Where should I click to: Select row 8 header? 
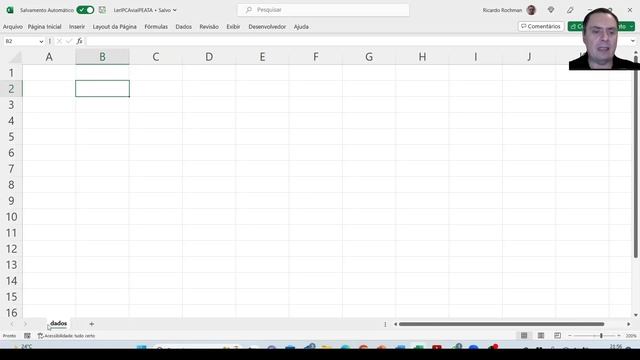pos(11,184)
